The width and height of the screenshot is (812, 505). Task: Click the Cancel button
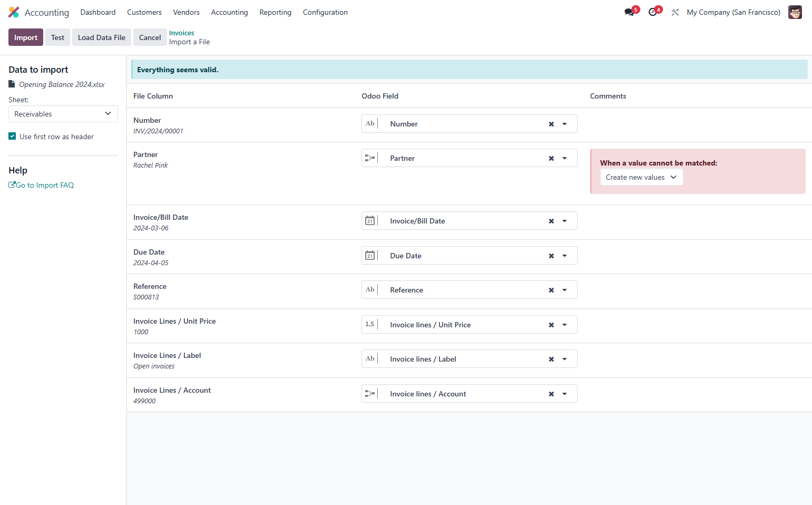(x=150, y=37)
